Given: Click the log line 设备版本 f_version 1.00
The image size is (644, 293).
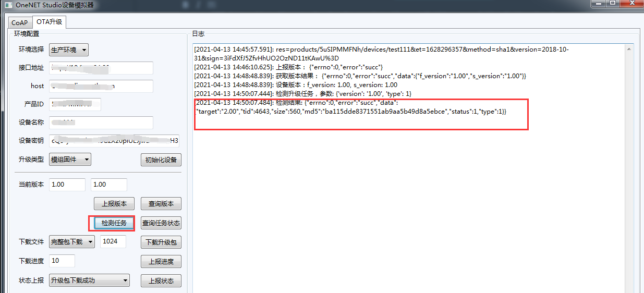Looking at the screenshot, I should point(296,84).
